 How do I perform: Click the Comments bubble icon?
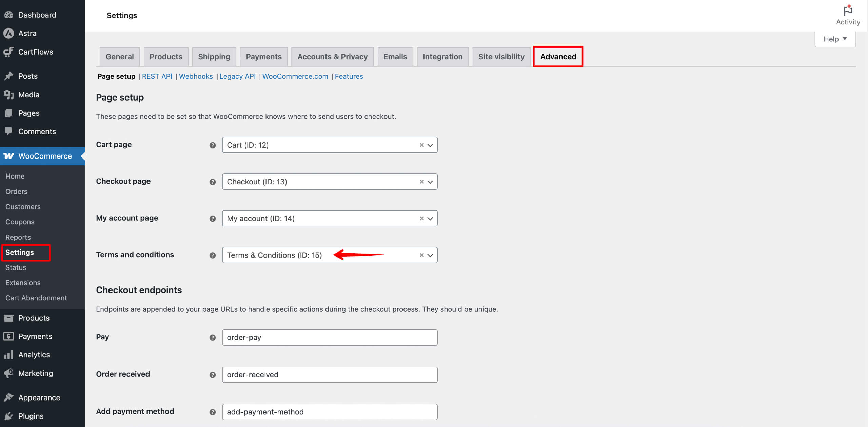[8, 131]
